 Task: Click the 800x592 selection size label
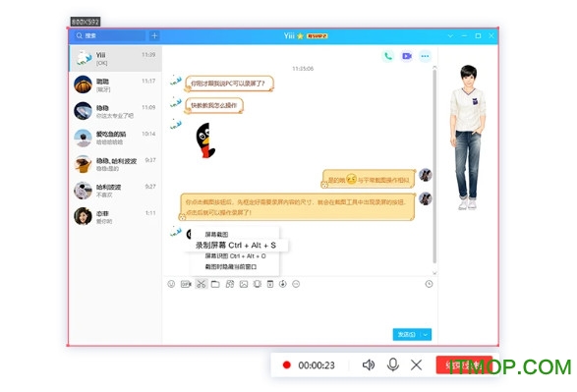pyautogui.click(x=86, y=22)
